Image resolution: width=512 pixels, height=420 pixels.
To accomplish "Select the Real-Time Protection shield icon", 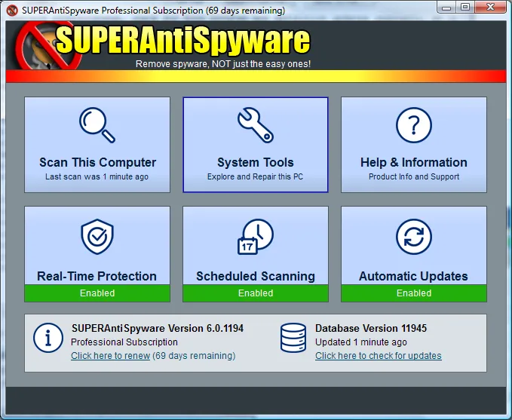I will [97, 238].
